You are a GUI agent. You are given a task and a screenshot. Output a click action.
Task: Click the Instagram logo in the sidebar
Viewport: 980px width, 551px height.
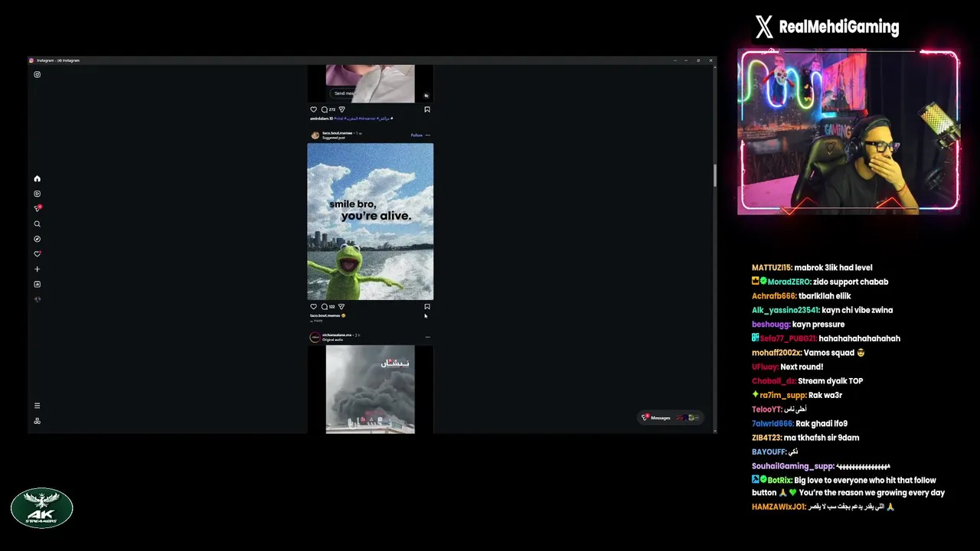point(37,74)
